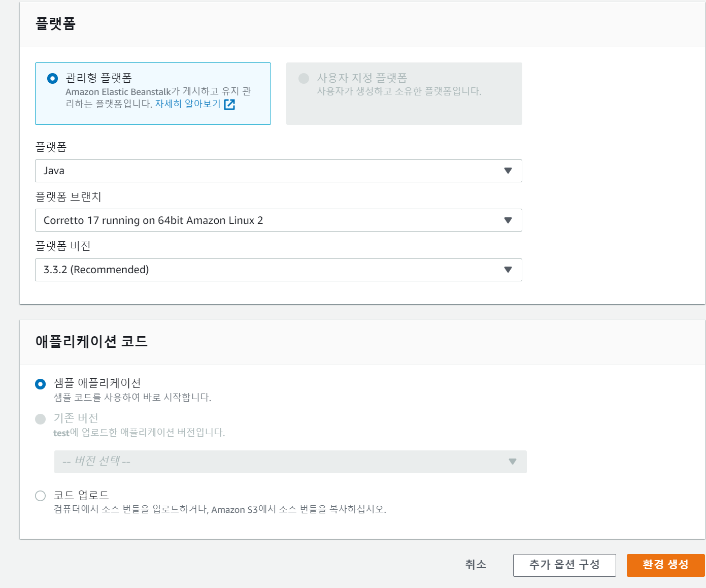Image resolution: width=706 pixels, height=588 pixels.
Task: Click text '사용자가 생성하고 소유한 플랫폼입니다.'
Action: (399, 91)
